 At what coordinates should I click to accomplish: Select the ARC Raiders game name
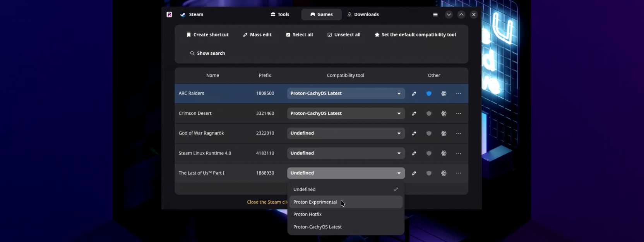click(191, 93)
